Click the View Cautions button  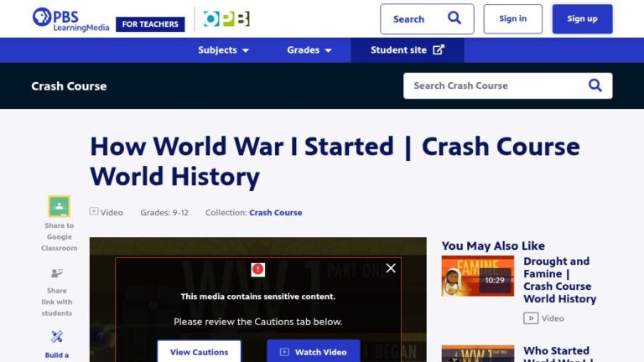coord(200,351)
